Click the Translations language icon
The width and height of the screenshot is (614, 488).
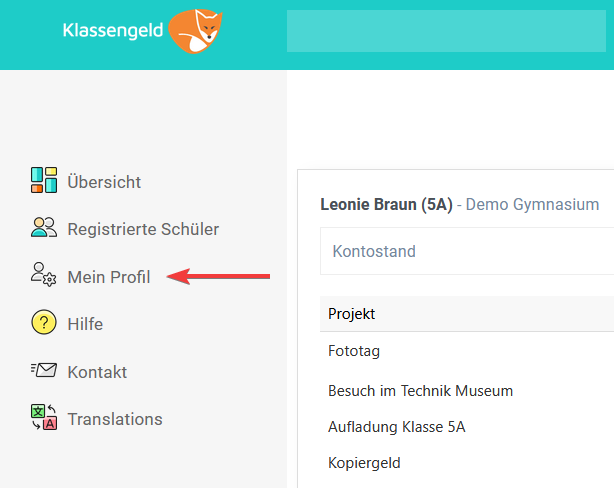coord(44,417)
